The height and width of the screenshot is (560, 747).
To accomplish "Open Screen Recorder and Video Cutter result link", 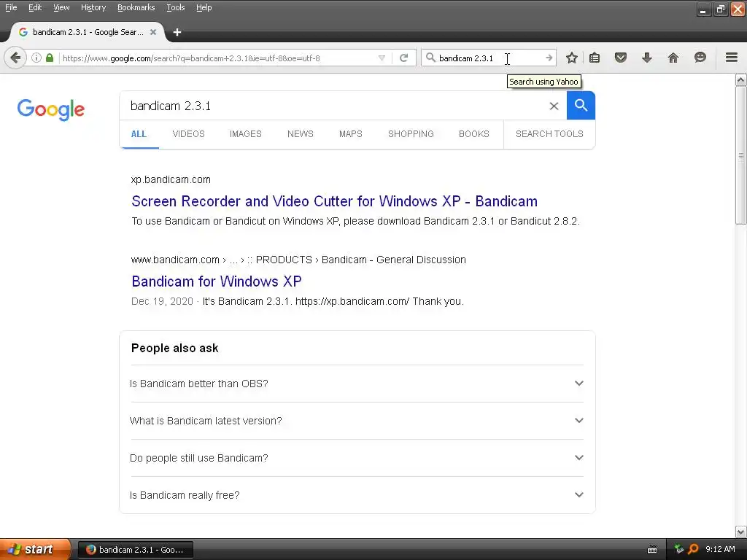I will pos(334,201).
